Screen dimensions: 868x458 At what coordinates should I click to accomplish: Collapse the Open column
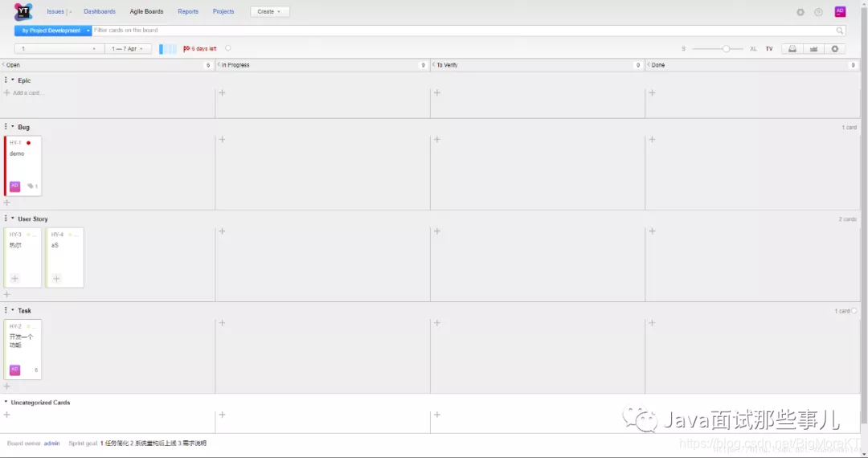point(3,65)
